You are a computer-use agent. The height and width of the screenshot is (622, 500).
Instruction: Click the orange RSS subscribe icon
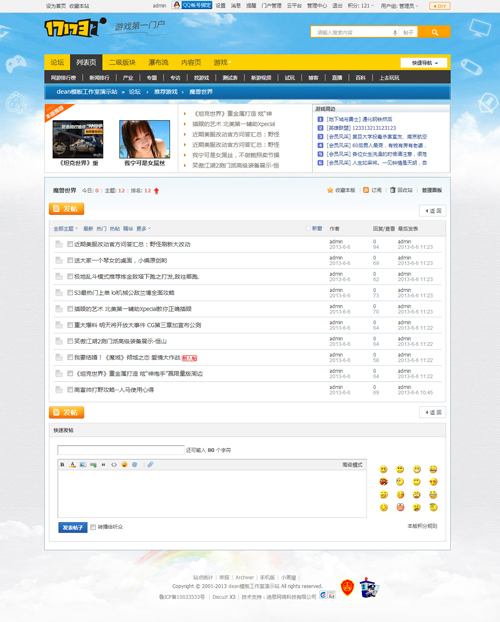point(366,190)
